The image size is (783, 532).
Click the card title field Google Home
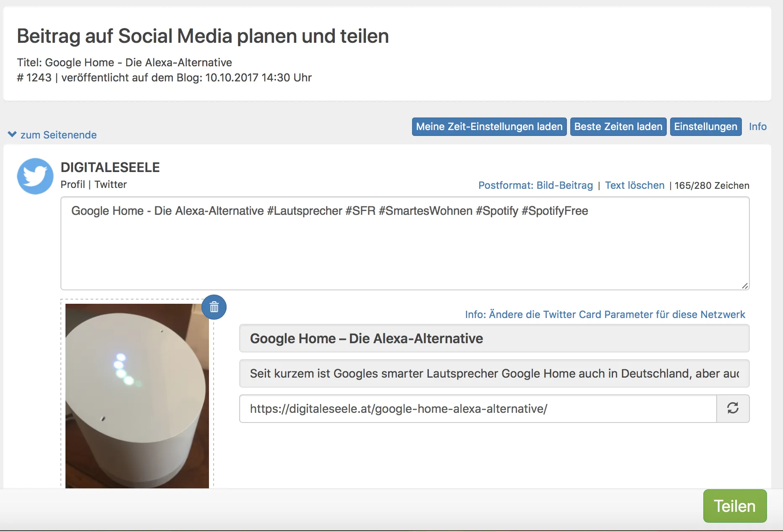pos(494,339)
